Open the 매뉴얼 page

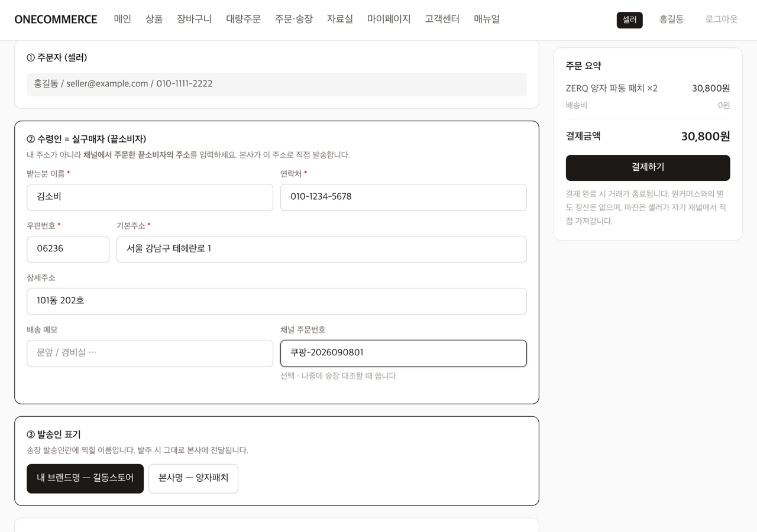(x=487, y=19)
